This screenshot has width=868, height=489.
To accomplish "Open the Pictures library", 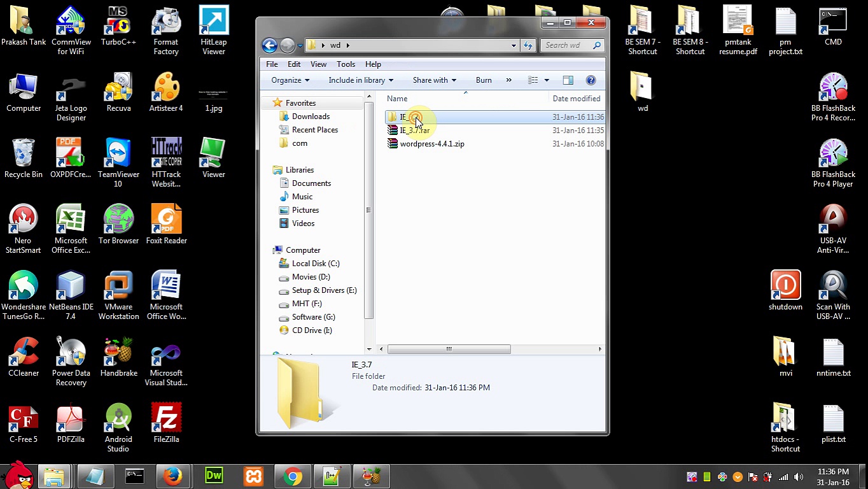I will [x=305, y=210].
